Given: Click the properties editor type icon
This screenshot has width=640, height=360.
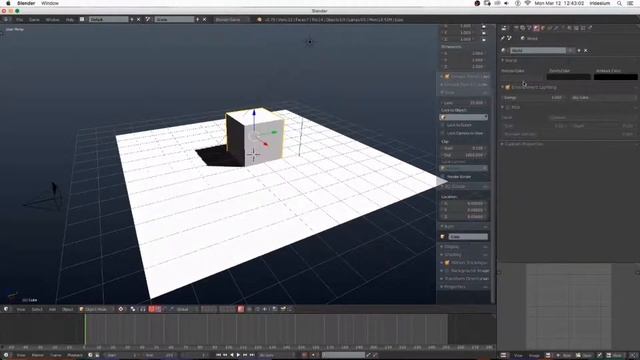Looking at the screenshot, I should tap(504, 28).
